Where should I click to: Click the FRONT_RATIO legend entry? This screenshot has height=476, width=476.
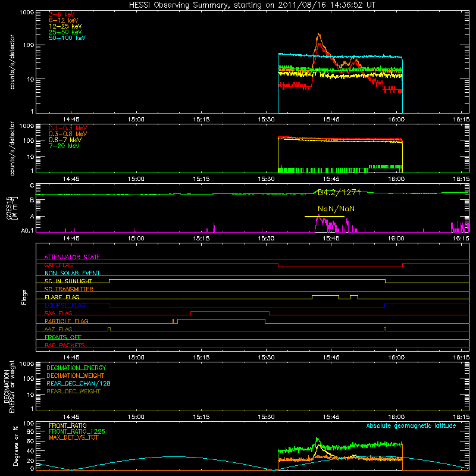click(68, 425)
